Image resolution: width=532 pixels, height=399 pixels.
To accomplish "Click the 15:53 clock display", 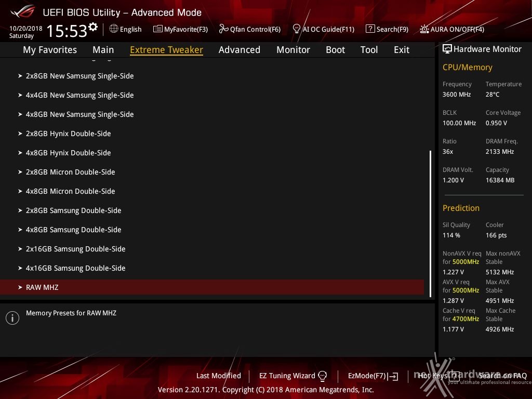I will click(x=67, y=31).
